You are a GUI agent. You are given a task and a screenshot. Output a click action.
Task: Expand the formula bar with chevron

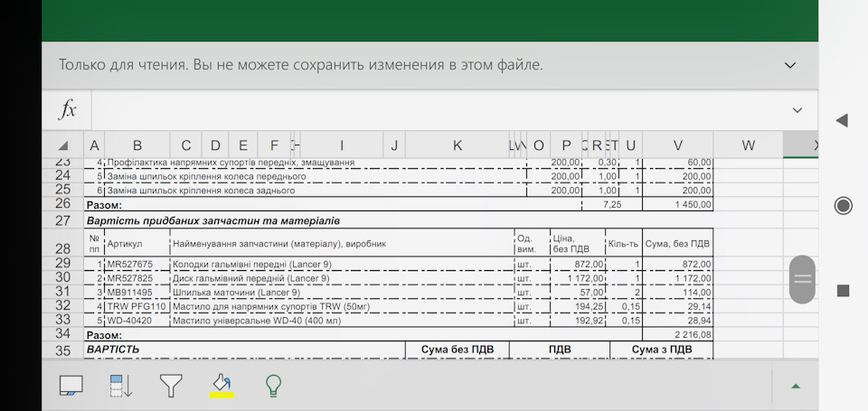click(797, 110)
